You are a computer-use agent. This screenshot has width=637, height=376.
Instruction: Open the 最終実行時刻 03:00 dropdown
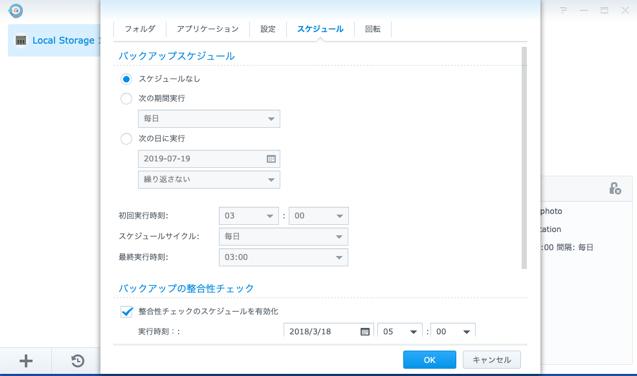(284, 257)
